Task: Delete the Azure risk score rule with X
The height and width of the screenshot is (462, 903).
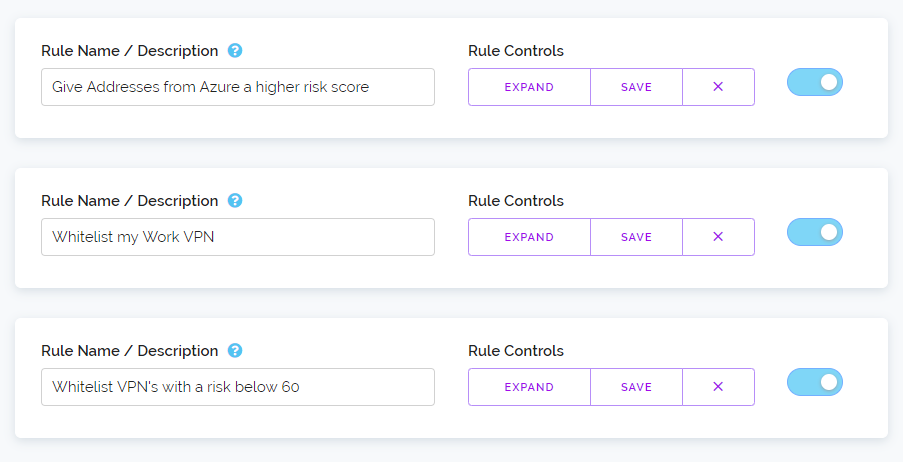Action: (x=718, y=87)
